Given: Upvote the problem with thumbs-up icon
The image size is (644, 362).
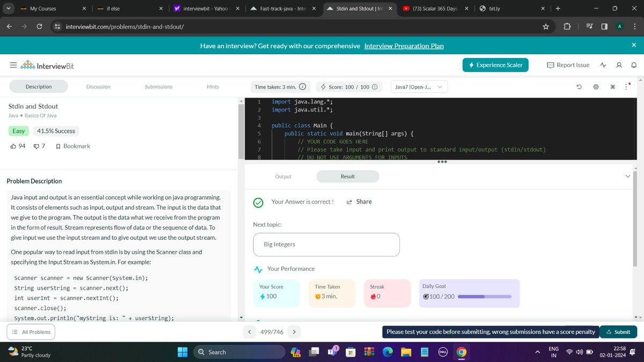Looking at the screenshot, I should [13, 146].
